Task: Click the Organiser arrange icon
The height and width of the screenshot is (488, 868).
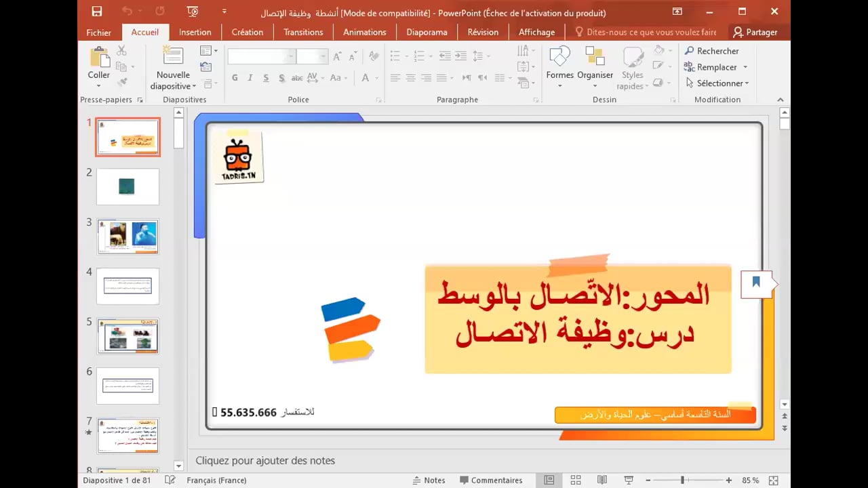Action: click(595, 57)
